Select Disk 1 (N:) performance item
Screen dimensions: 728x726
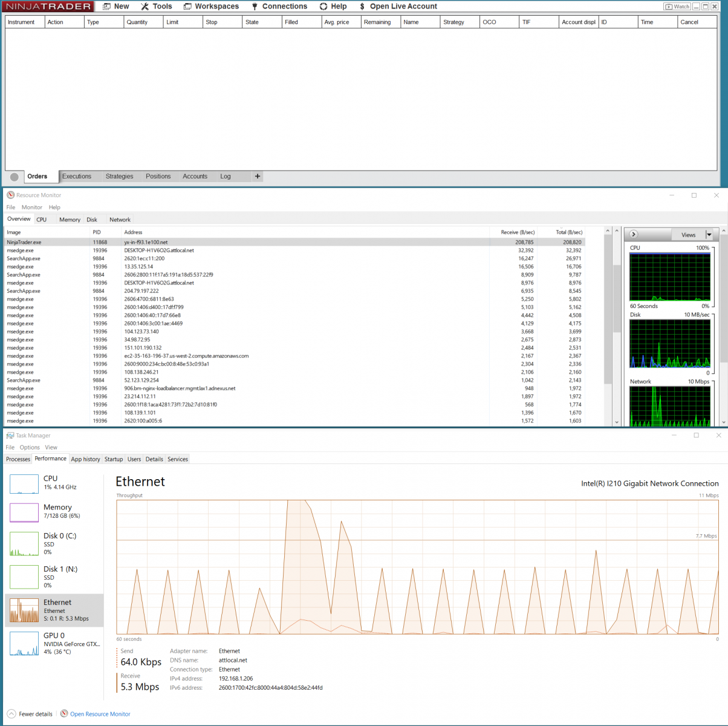pos(54,577)
